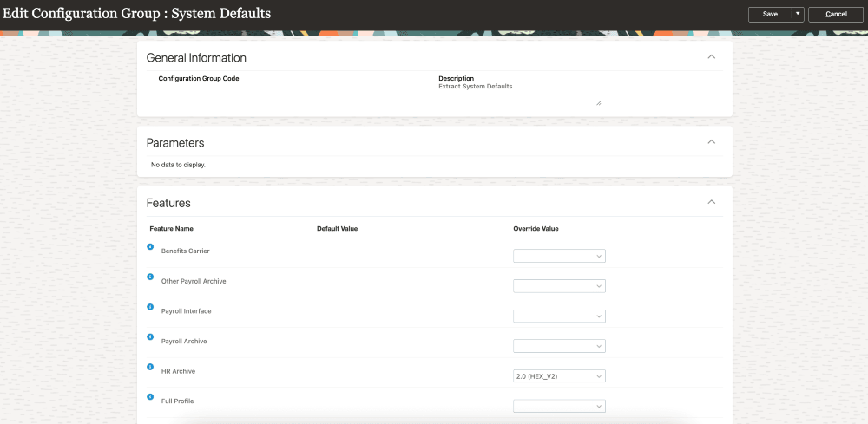Viewport: 868px width, 424px height.
Task: Click the Parameters heading
Action: (175, 142)
